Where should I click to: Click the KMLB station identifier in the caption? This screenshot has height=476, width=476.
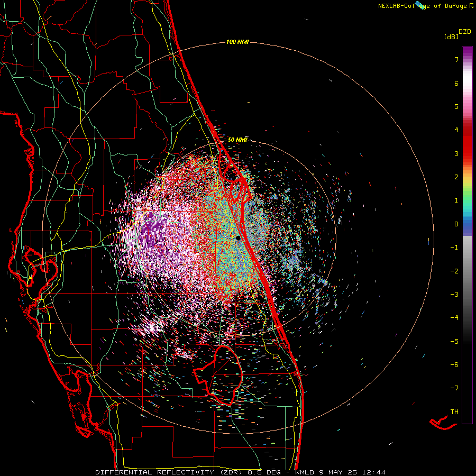(305, 472)
